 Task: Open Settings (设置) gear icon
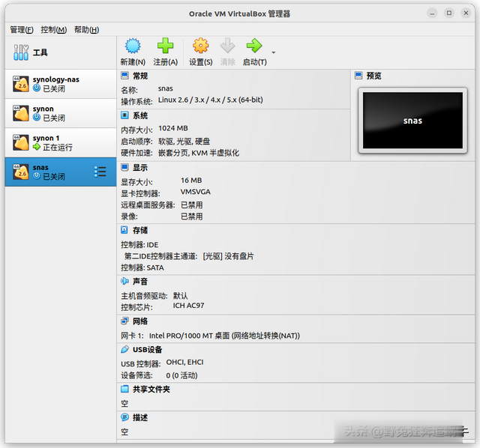(200, 46)
